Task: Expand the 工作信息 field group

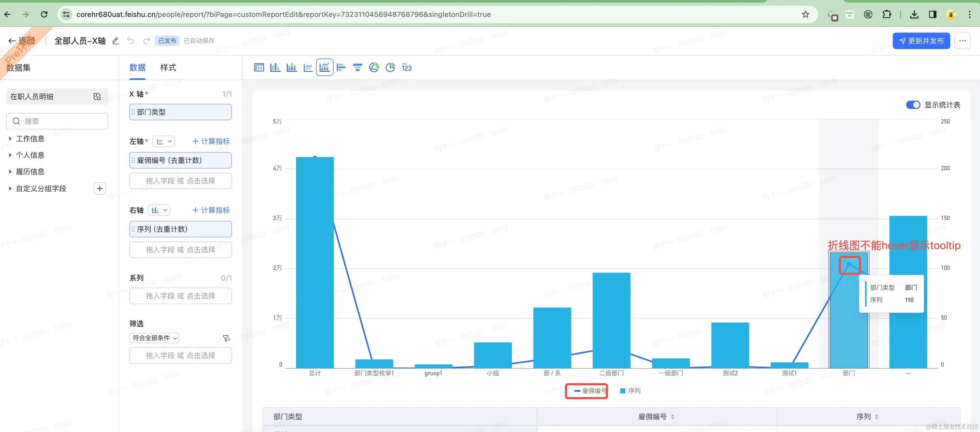Action: 30,139
